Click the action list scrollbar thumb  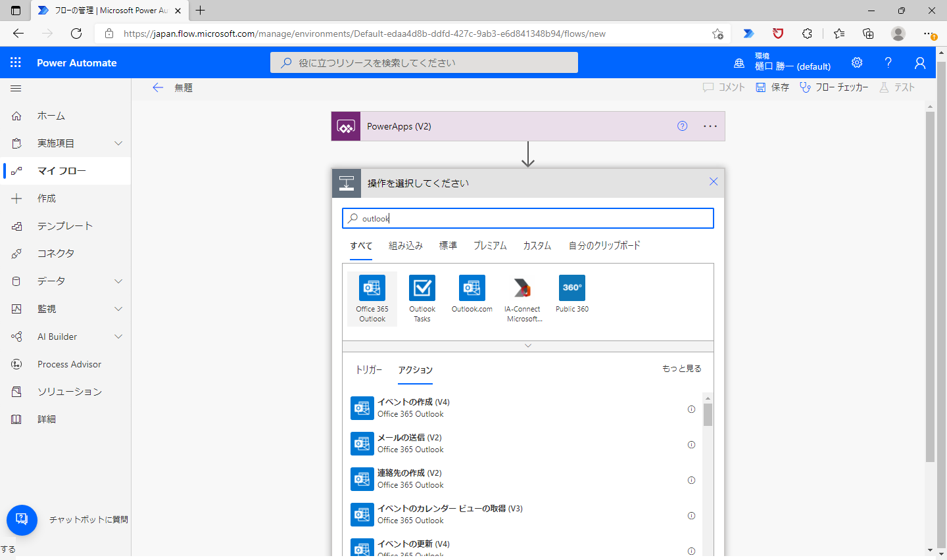[x=708, y=415]
